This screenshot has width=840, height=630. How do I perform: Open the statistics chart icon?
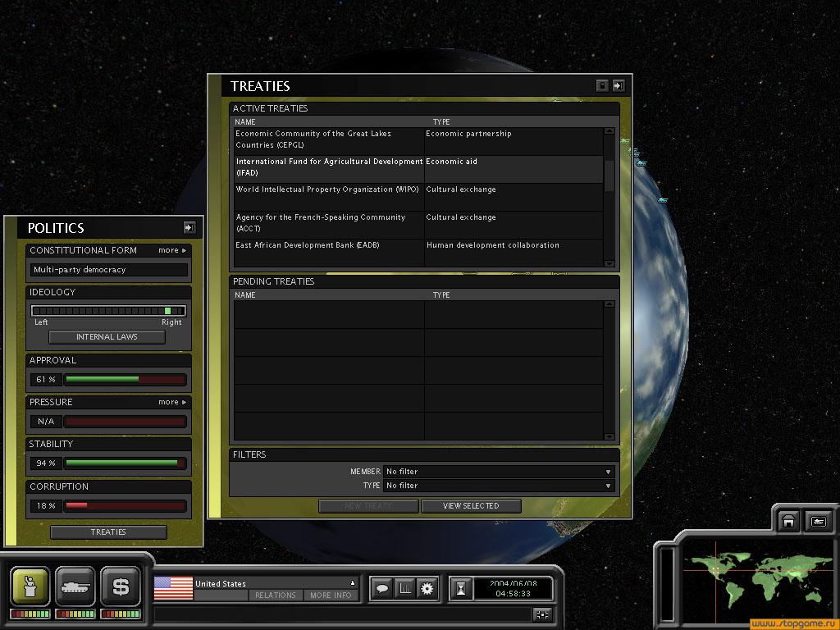pos(404,588)
